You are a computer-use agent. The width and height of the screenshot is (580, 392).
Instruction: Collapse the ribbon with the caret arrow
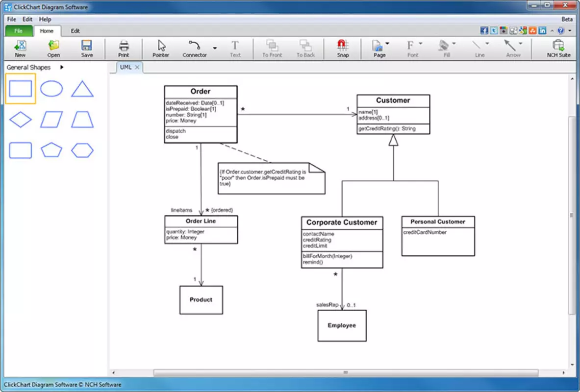coord(552,31)
